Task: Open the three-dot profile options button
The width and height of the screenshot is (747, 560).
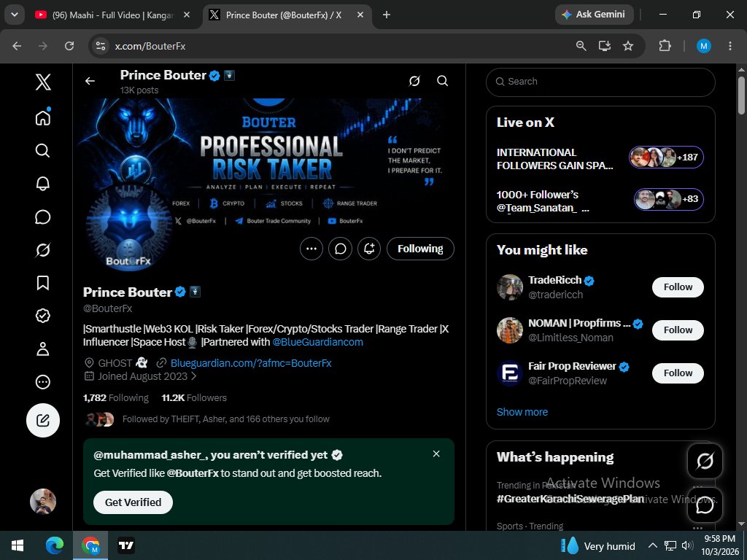Action: tap(311, 249)
